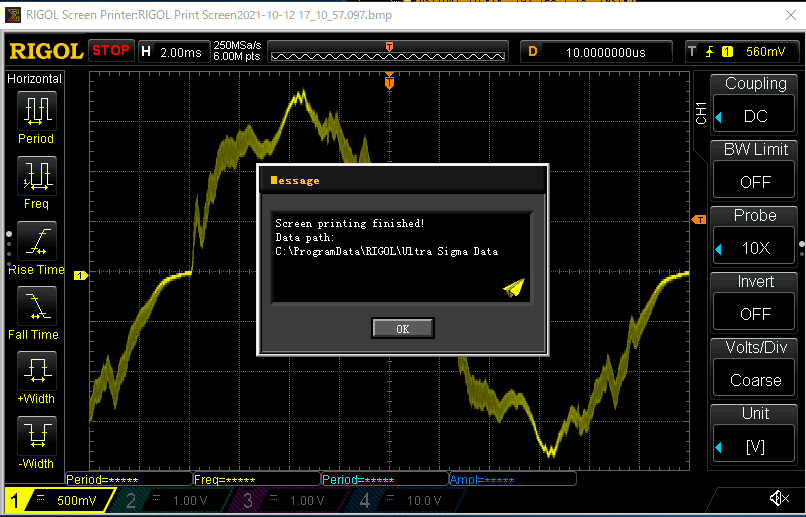
Task: Click the yellow trigger level marker
Action: 699,219
